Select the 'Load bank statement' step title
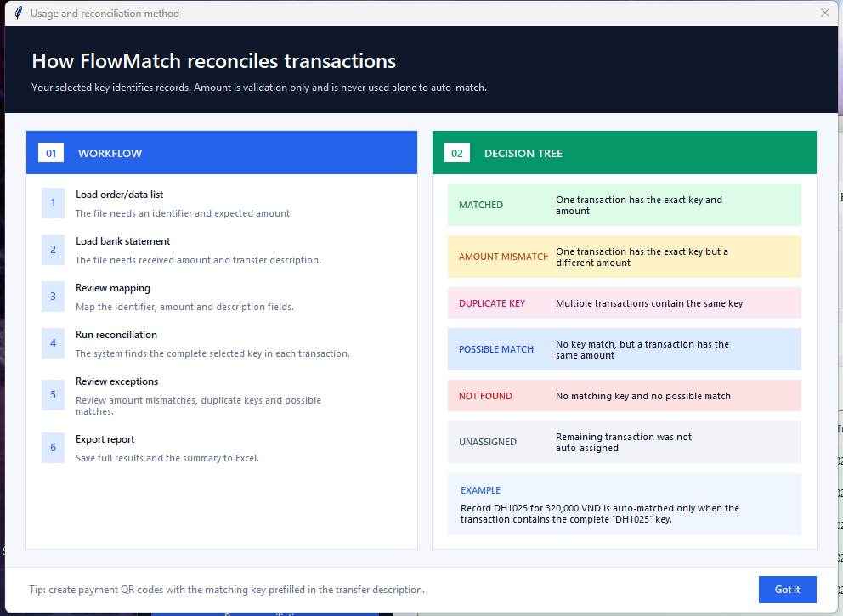 (122, 241)
